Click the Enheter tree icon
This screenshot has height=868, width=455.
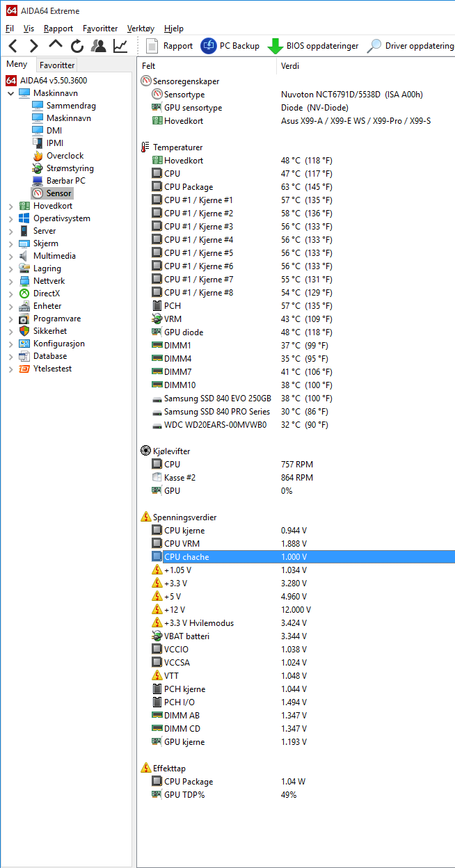pos(25,306)
